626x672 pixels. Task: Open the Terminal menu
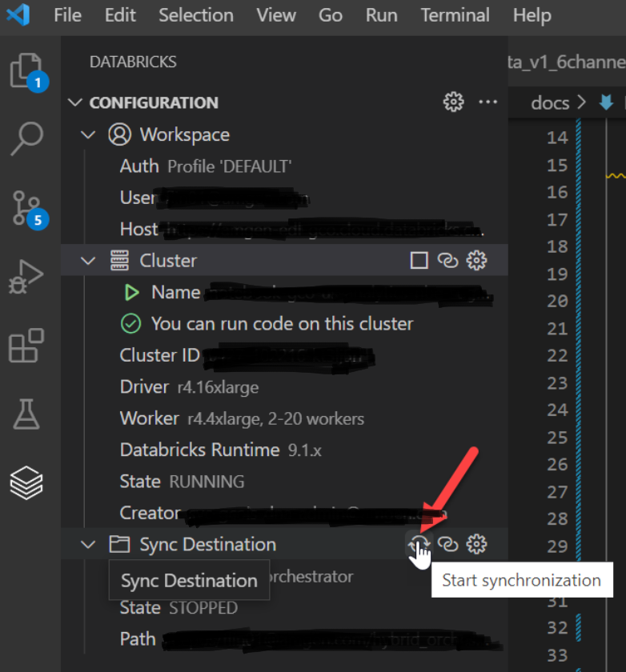455,15
